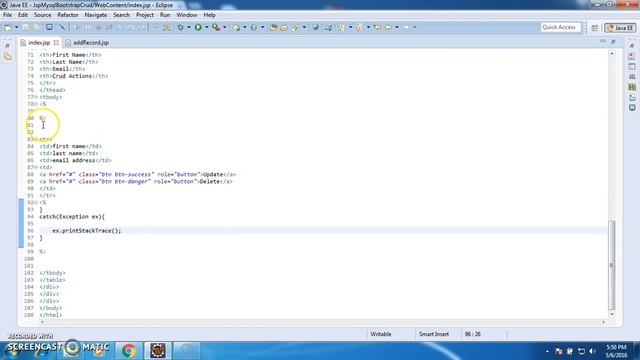This screenshot has width=640, height=360.
Task: Click the Last Edit Location icon
Action: point(377,27)
